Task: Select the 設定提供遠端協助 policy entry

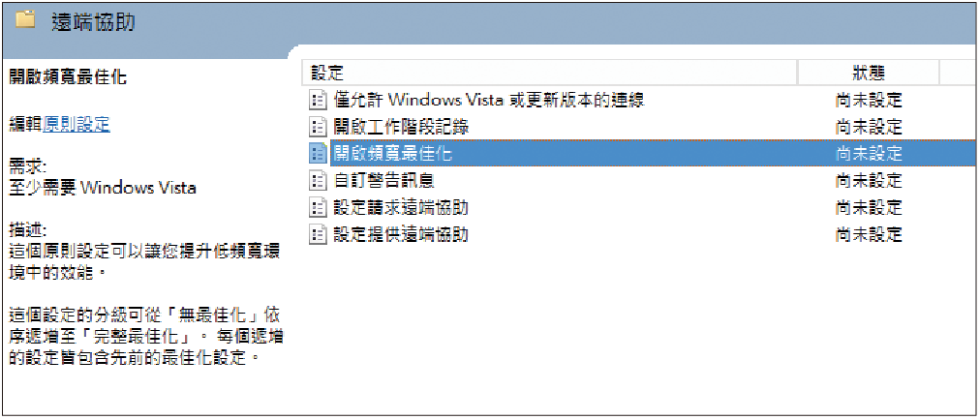Action: tap(402, 235)
